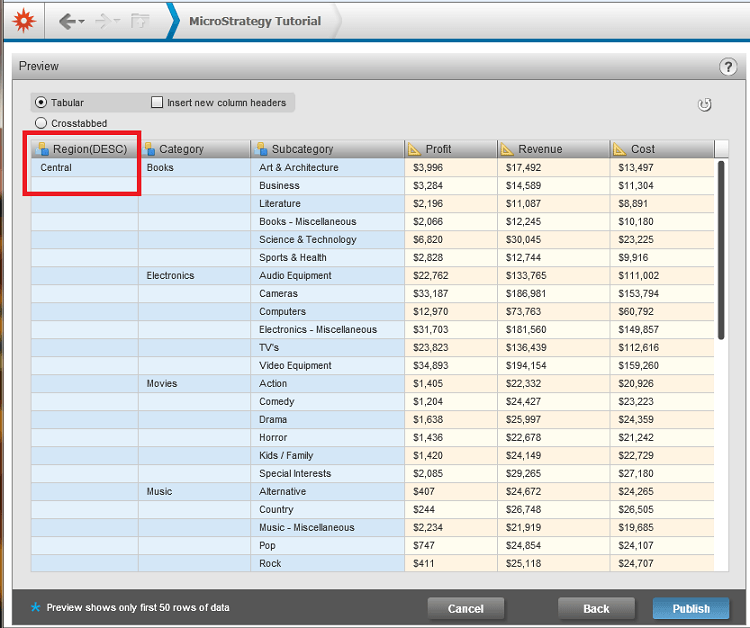Viewport: 750px width, 628px height.
Task: Select the Crosstabbed radio button
Action: coord(41,123)
